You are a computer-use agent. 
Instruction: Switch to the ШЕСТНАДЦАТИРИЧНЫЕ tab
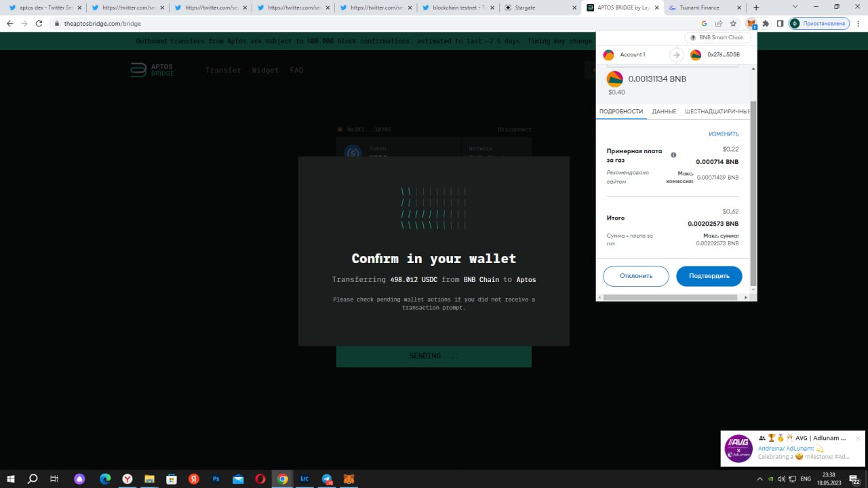[717, 111]
